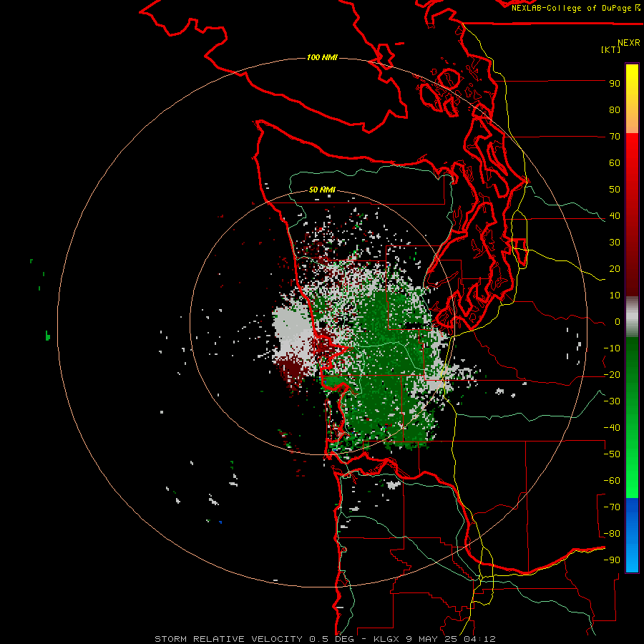Screen dimensions: 644x644
Task: Click the -90 value on velocity scale
Action: (612, 560)
